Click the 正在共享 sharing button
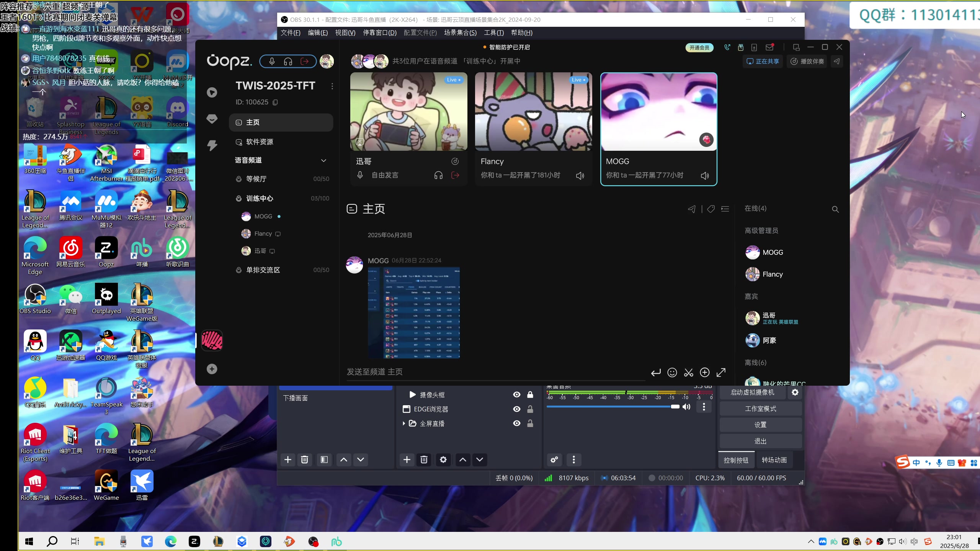Image resolution: width=980 pixels, height=551 pixels. (x=763, y=62)
